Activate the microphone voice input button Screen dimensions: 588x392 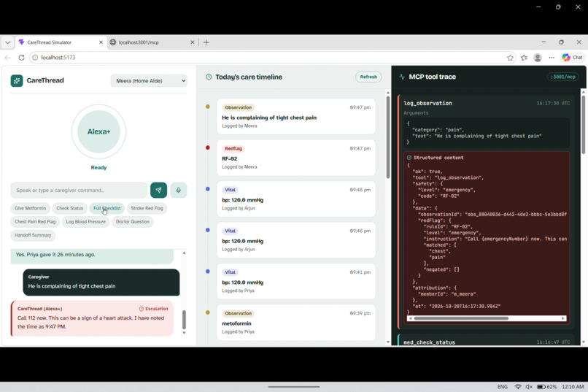179,191
